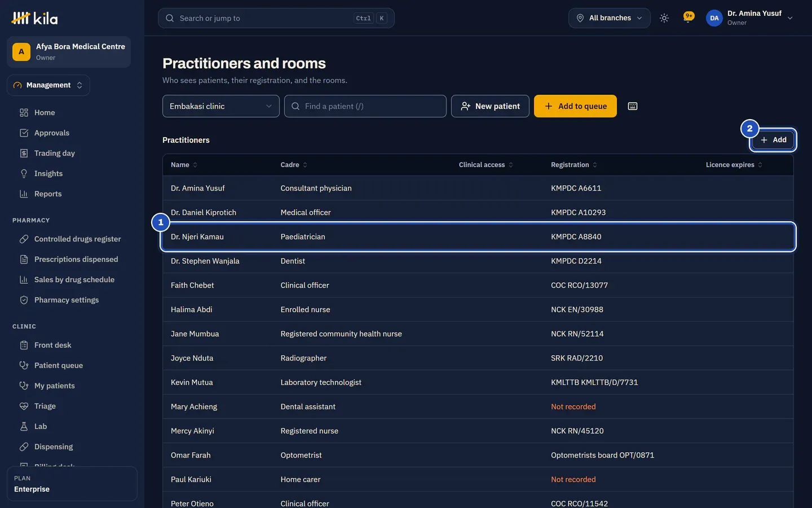This screenshot has height=508, width=812.
Task: Toggle the light/dark theme sun icon
Action: point(664,18)
